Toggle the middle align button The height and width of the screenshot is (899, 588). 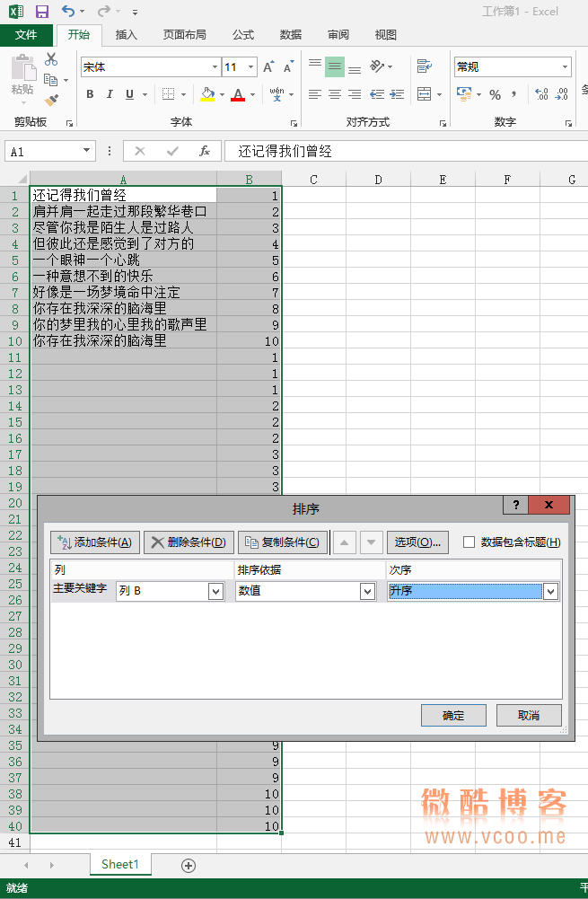335,66
